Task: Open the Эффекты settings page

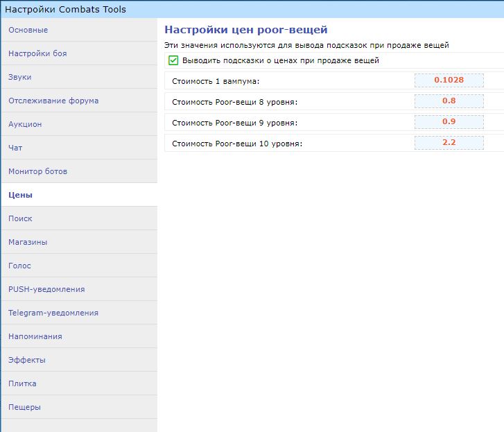Action: tap(80, 360)
